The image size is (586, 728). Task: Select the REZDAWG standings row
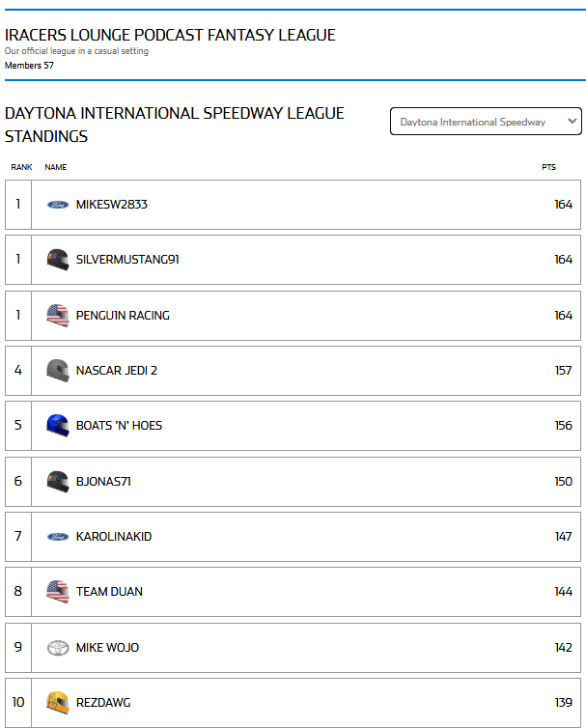click(293, 703)
